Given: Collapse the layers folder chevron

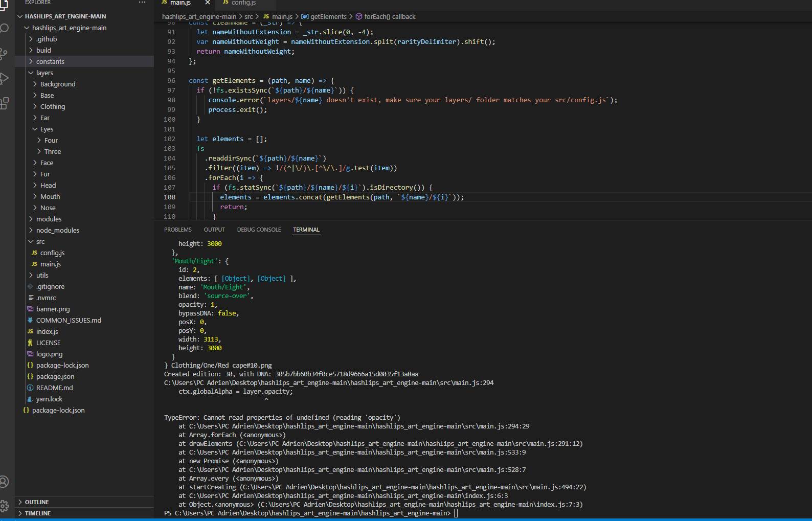Looking at the screenshot, I should coord(31,73).
